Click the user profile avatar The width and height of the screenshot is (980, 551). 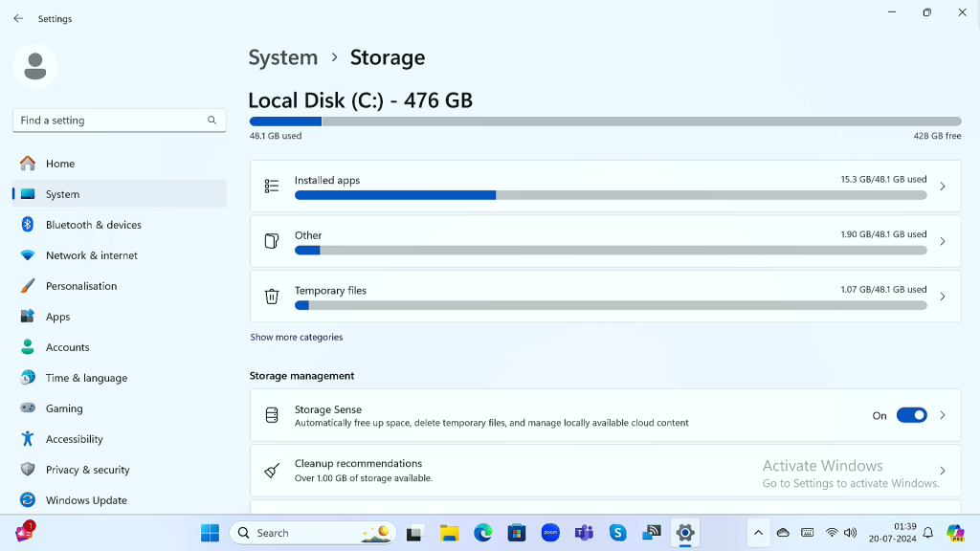pos(35,66)
